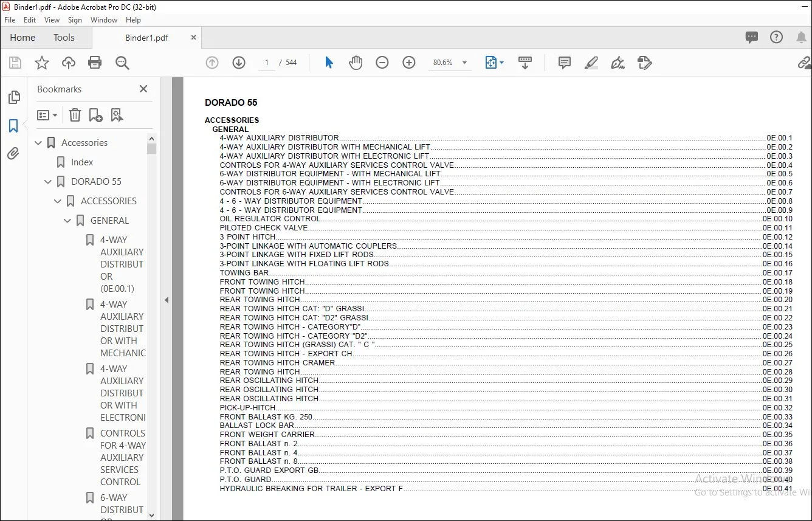Select the Index bookmark
Viewport: 812px width, 521px height.
(x=82, y=162)
